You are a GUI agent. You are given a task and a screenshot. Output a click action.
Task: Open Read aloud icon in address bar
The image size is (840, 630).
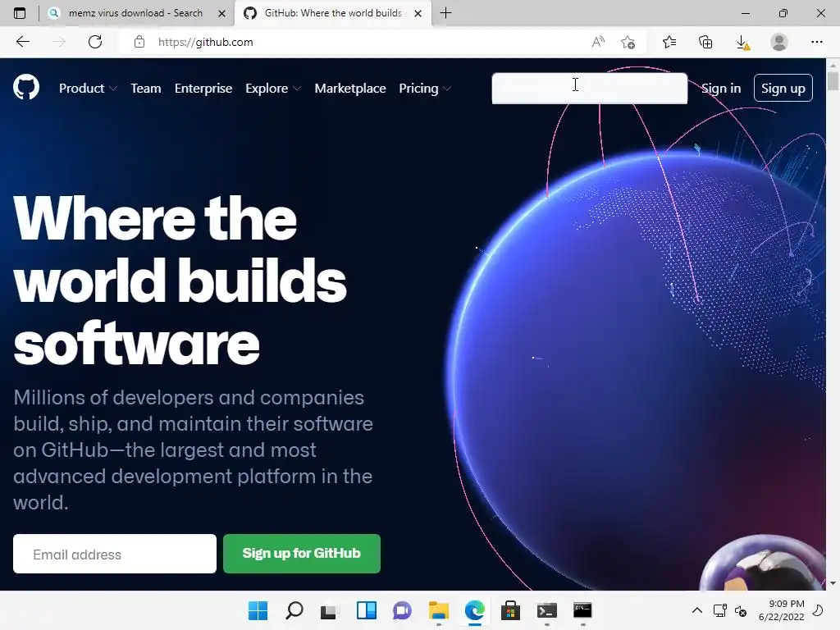(x=598, y=42)
